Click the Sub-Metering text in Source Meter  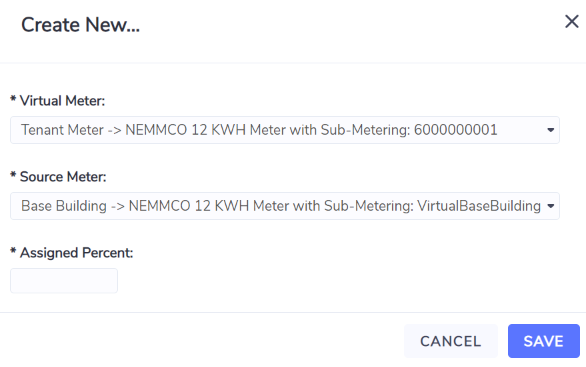pyautogui.click(x=369, y=206)
